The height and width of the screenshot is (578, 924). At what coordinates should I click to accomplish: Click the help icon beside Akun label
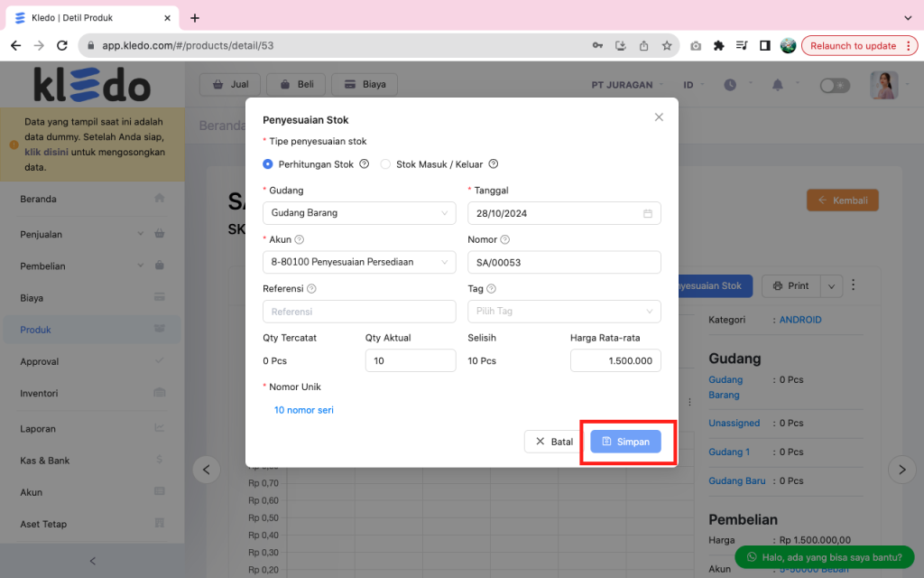click(300, 239)
